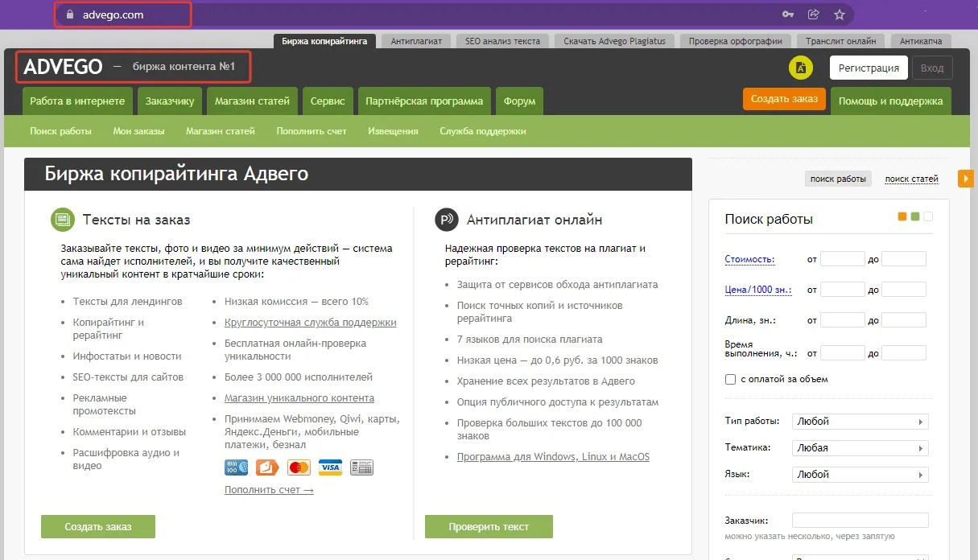Viewport: 978px width, 560px height.
Task: Open the Магазин статей main menu item
Action: pos(252,101)
